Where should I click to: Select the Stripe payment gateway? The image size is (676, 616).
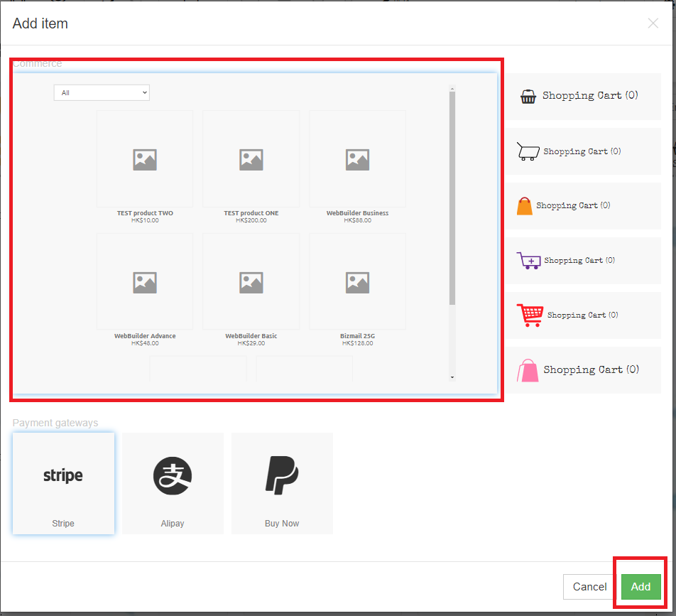[63, 483]
